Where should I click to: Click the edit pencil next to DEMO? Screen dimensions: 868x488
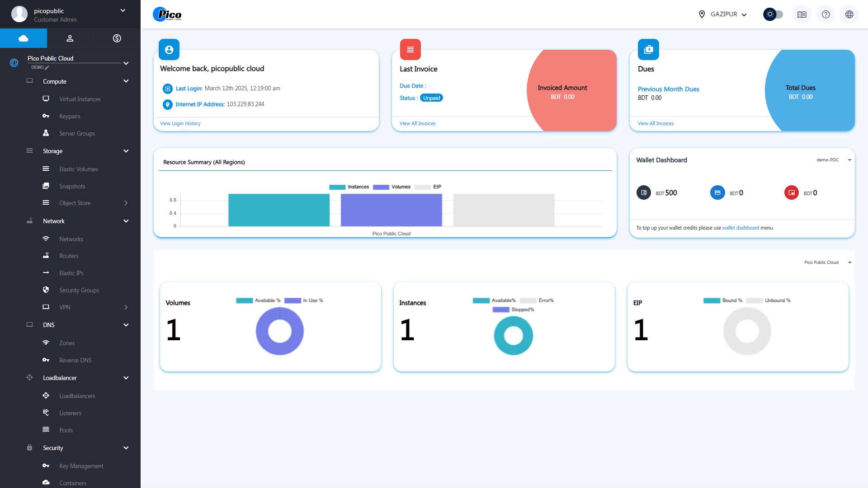coord(47,67)
